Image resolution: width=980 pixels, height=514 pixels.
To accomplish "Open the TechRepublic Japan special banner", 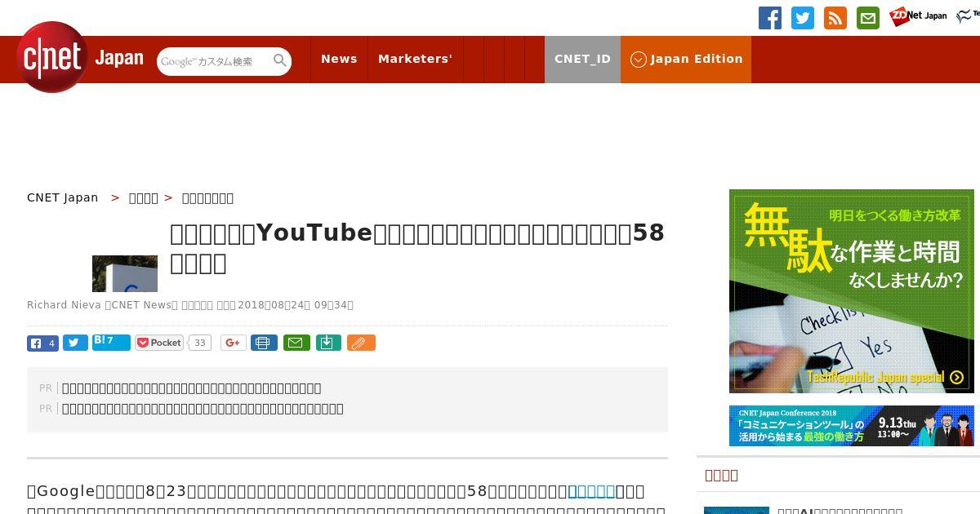I will (x=852, y=291).
